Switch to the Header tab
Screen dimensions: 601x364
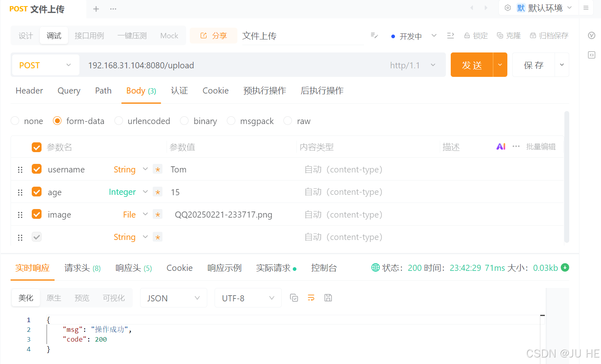point(29,91)
